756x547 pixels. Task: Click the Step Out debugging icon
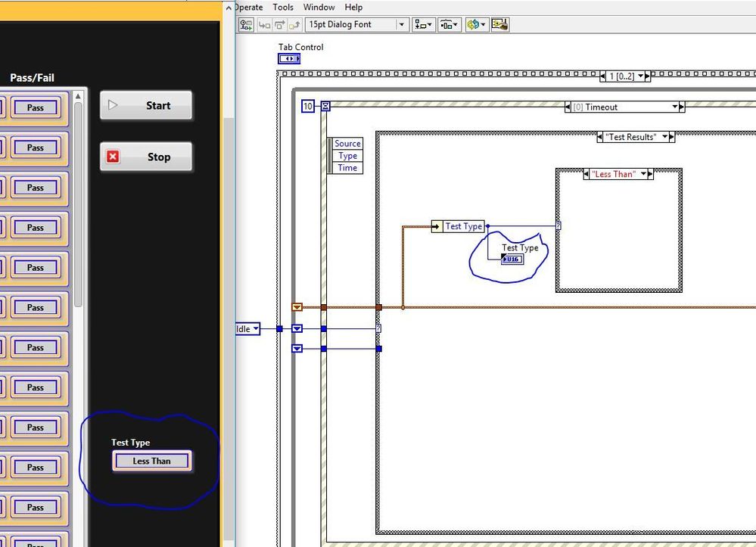pyautogui.click(x=294, y=24)
